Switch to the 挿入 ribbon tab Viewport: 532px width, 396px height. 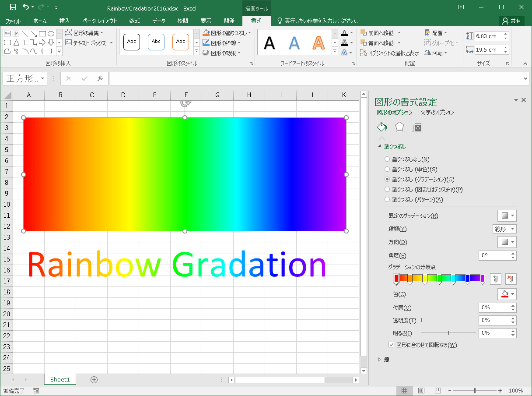pyautogui.click(x=64, y=21)
